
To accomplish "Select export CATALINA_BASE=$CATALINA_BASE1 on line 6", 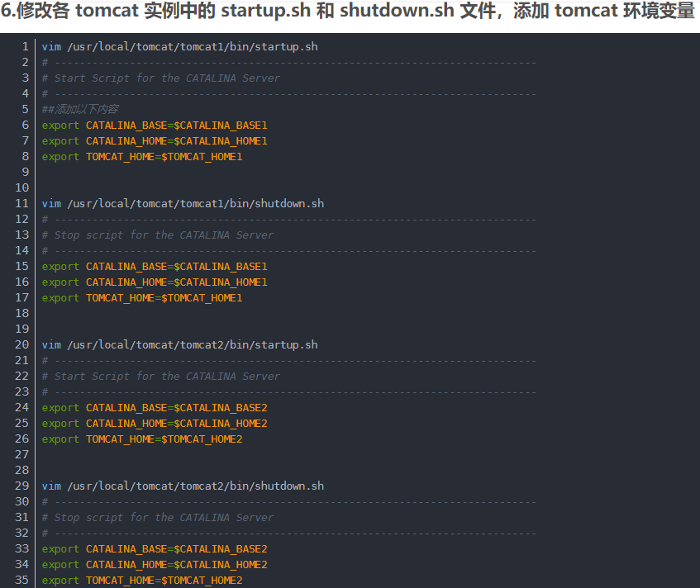I will click(x=155, y=126).
